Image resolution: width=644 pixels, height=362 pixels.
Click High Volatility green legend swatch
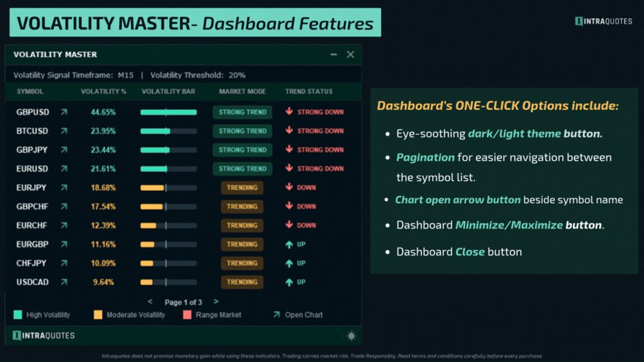(x=17, y=315)
